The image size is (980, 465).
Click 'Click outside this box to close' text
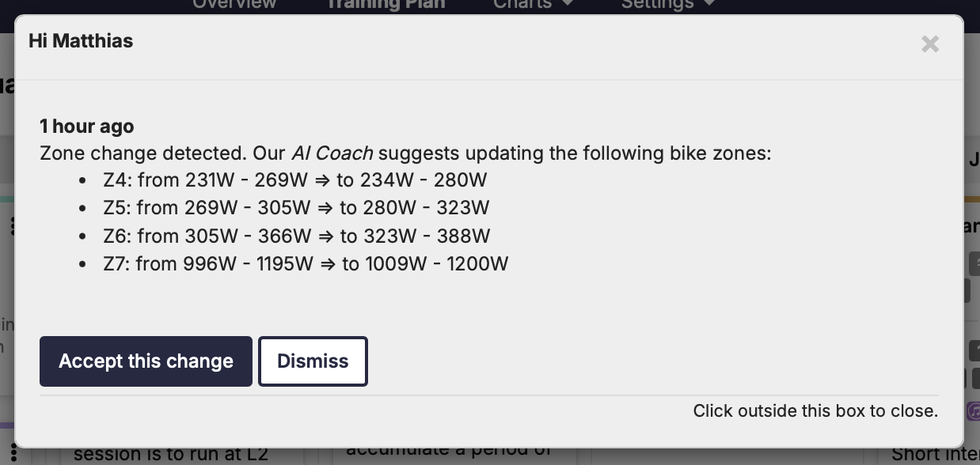[x=815, y=411]
